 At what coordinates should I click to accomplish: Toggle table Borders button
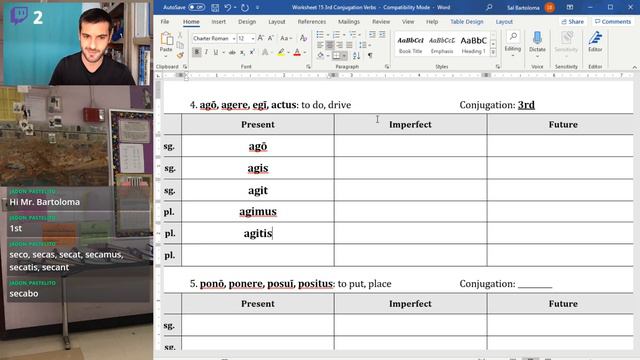336,55
